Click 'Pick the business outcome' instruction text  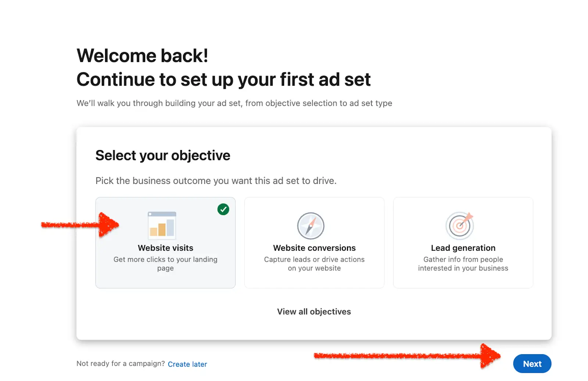[216, 181]
